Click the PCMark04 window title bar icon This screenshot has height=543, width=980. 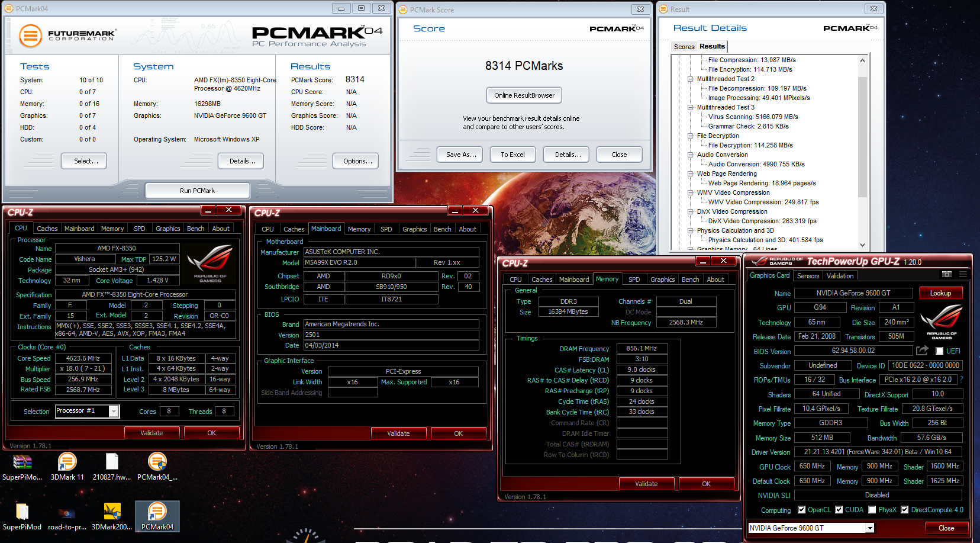pos(9,9)
